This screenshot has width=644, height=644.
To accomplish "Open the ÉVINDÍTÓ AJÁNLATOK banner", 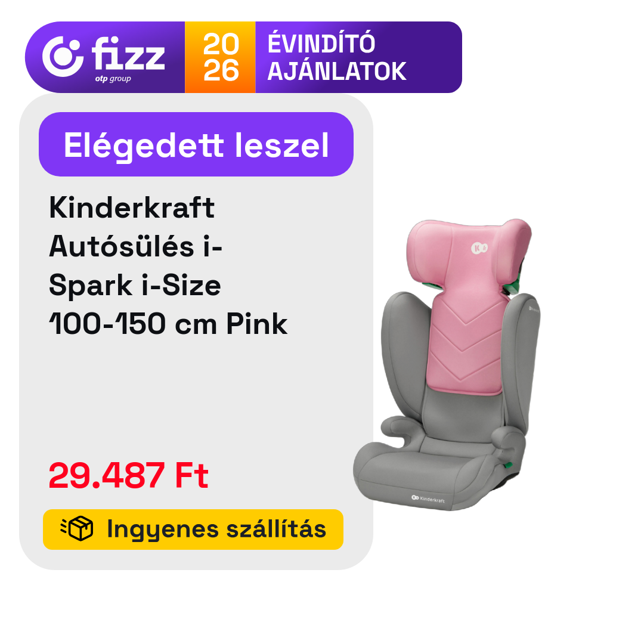I will (358, 57).
